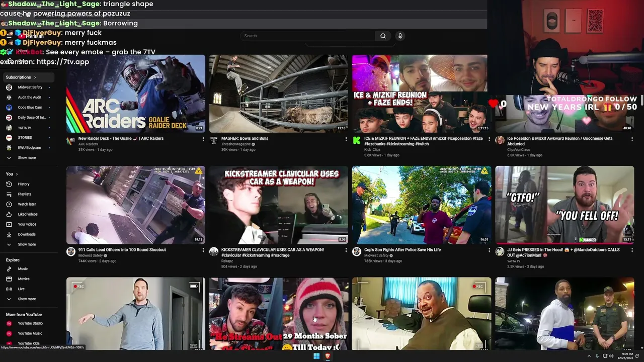Open options menu for 911 Calls video
The width and height of the screenshot is (644, 362).
pos(203,250)
